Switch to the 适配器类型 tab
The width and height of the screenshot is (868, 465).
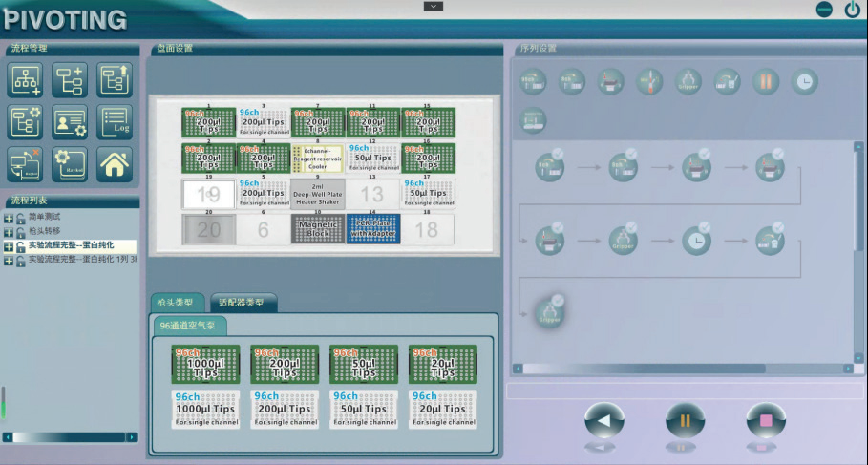(x=243, y=304)
